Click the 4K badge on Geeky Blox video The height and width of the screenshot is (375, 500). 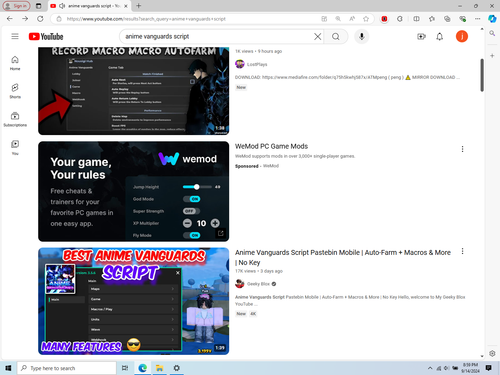[x=253, y=314]
